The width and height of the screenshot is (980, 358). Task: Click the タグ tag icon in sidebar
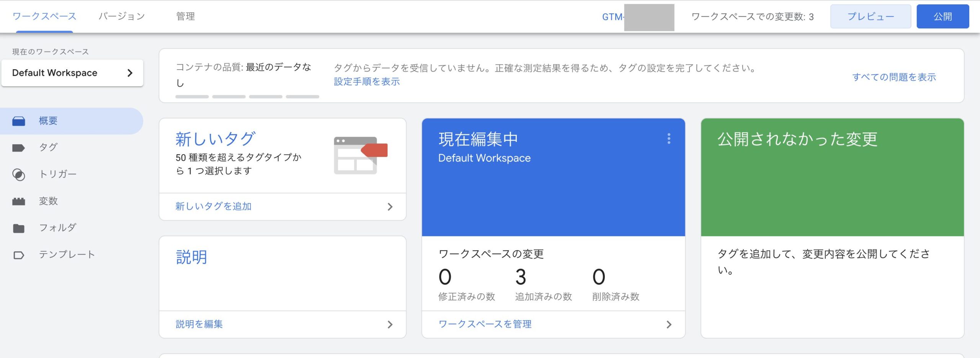(18, 148)
